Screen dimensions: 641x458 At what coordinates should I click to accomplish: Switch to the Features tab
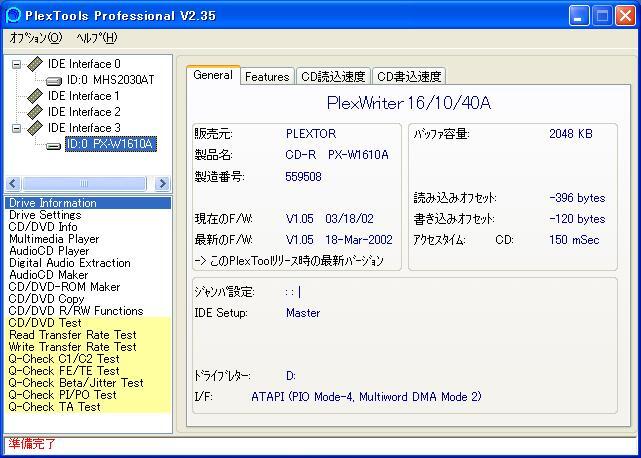click(267, 76)
